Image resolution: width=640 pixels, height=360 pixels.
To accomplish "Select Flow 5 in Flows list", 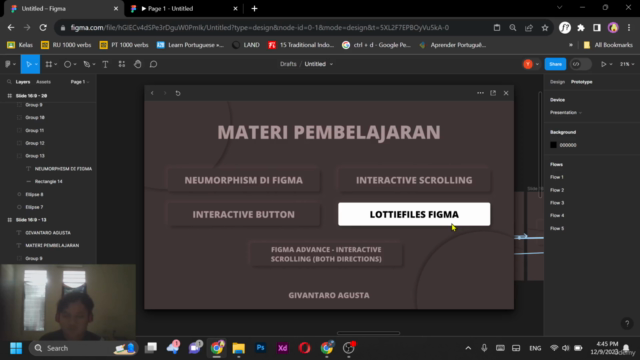I will point(557,228).
